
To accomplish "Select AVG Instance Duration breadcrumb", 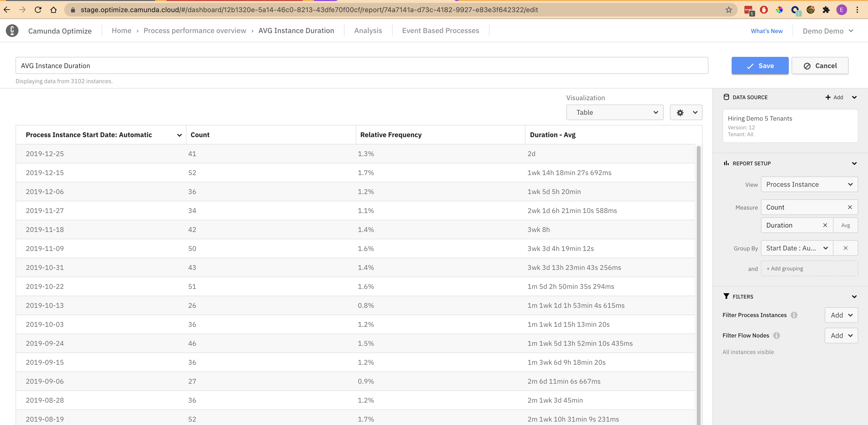I will pyautogui.click(x=296, y=31).
